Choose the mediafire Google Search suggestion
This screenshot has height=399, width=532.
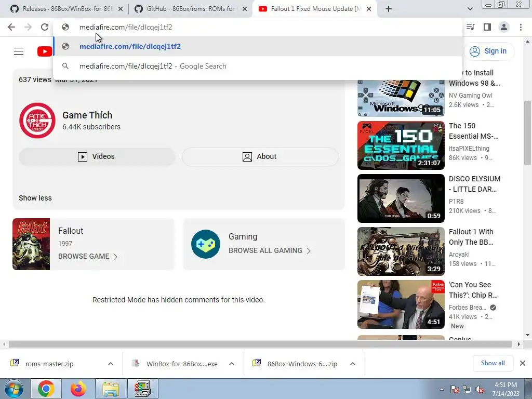pos(258,66)
